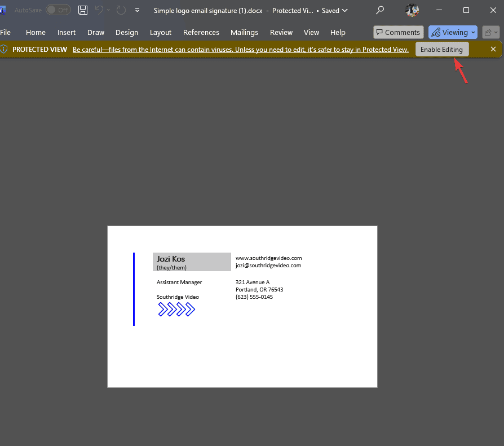504x446 pixels.
Task: Expand the Undo history dropdown arrow
Action: 108,10
